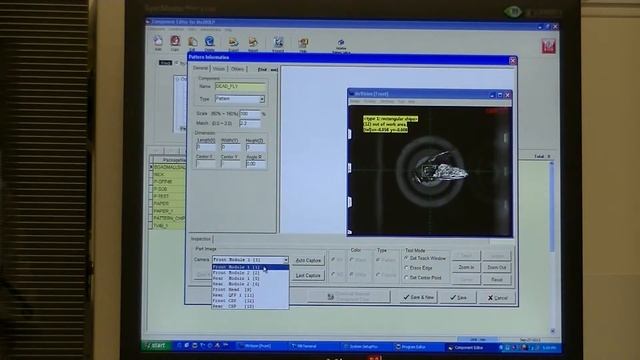Image resolution: width=640 pixels, height=360 pixels.
Task: Click the Edit icon in Component Editor toolbar
Action: coord(192,42)
